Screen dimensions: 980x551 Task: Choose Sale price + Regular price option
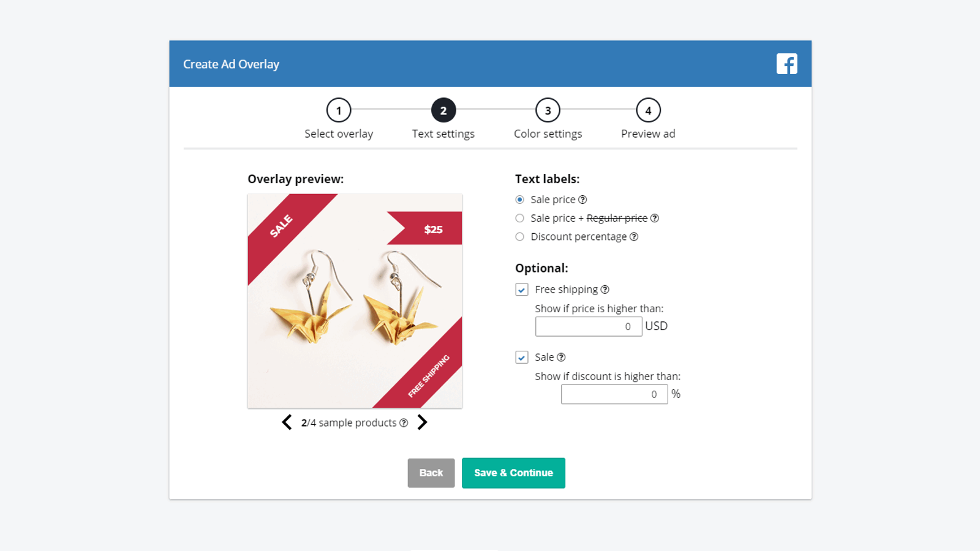520,218
